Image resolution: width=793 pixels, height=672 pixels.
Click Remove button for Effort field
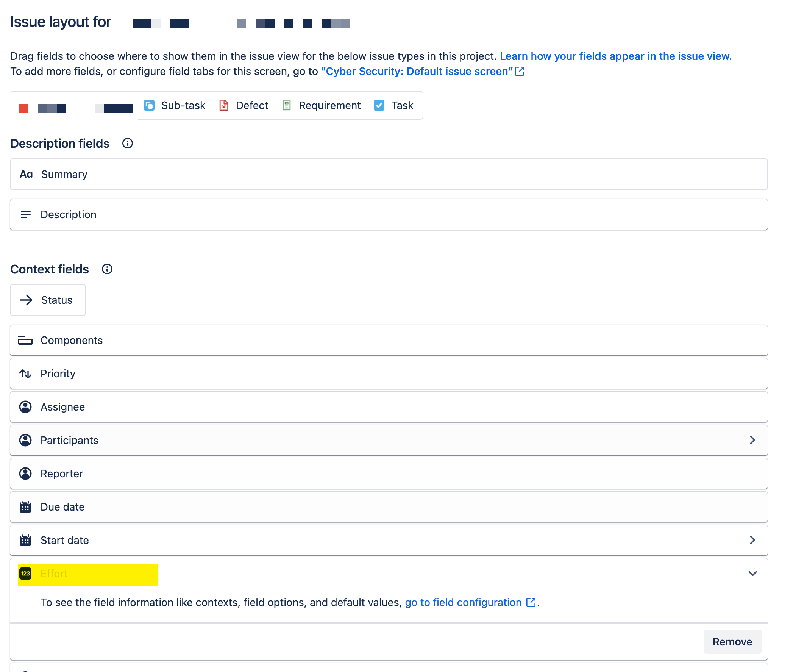(732, 642)
